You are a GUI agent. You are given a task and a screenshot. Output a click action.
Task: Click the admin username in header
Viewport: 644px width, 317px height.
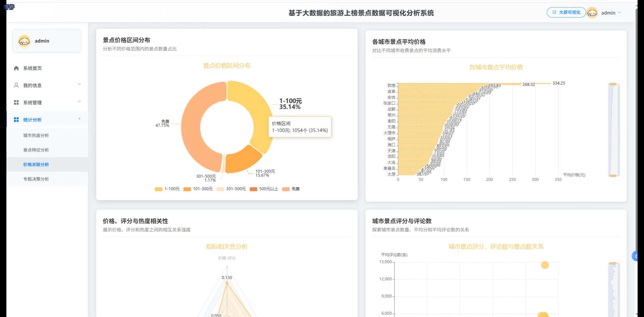point(608,13)
